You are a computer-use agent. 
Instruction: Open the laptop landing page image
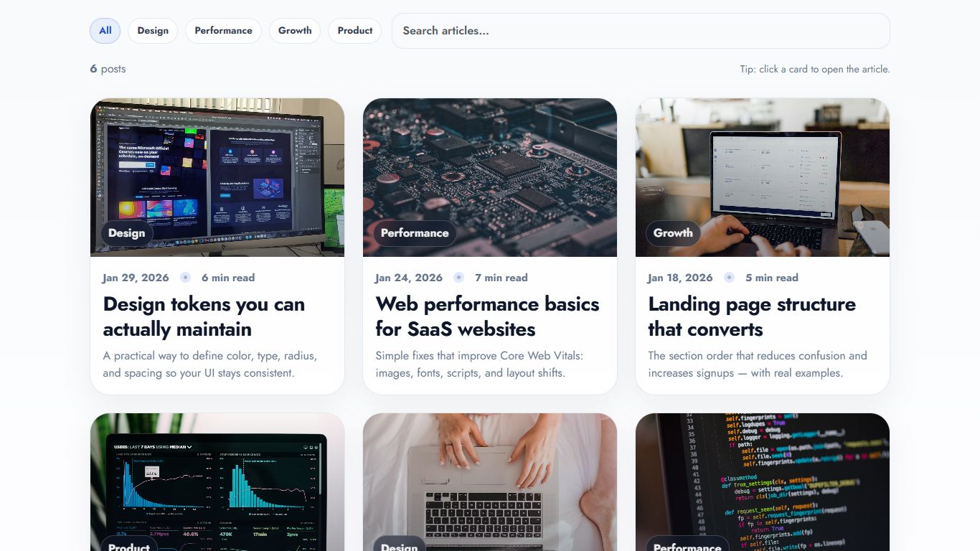763,177
